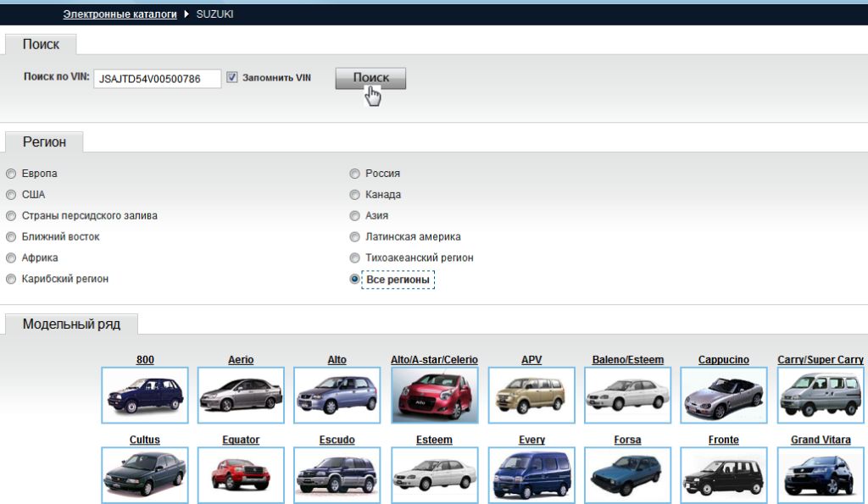Focus the VIN search input field

pyautogui.click(x=157, y=79)
